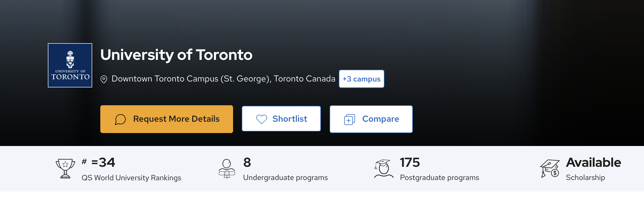Click the rankings trophy icon

pyautogui.click(x=65, y=169)
